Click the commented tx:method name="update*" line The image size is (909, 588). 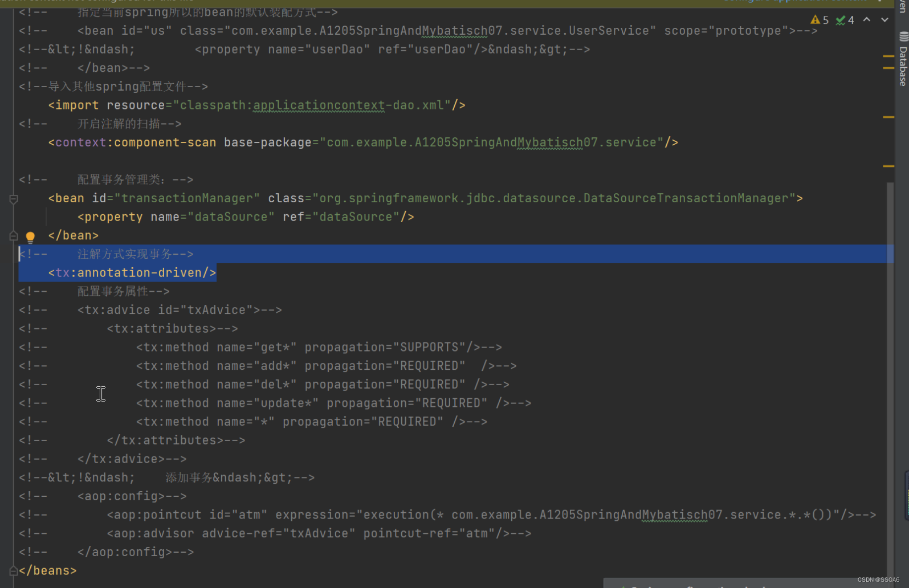click(x=275, y=403)
